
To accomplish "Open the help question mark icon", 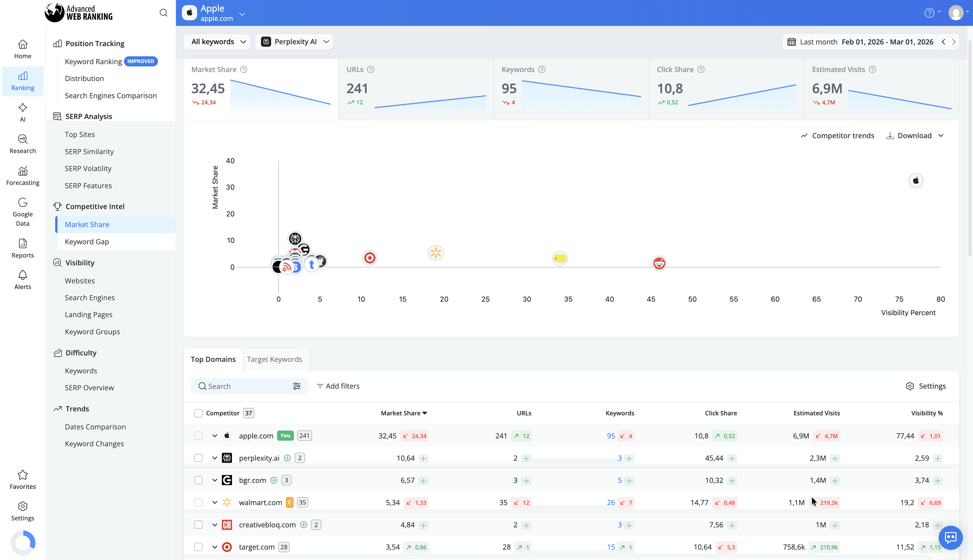I will (x=930, y=13).
